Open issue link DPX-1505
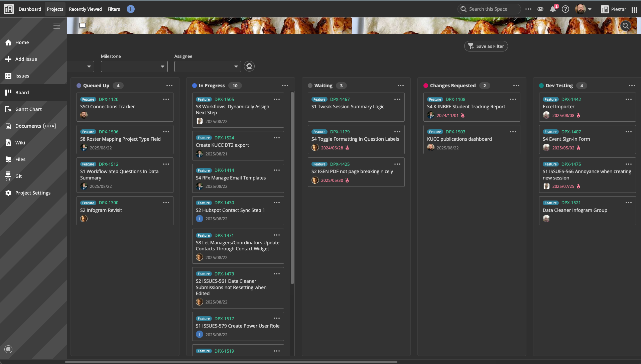Image resolution: width=641 pixels, height=364 pixels. point(224,99)
